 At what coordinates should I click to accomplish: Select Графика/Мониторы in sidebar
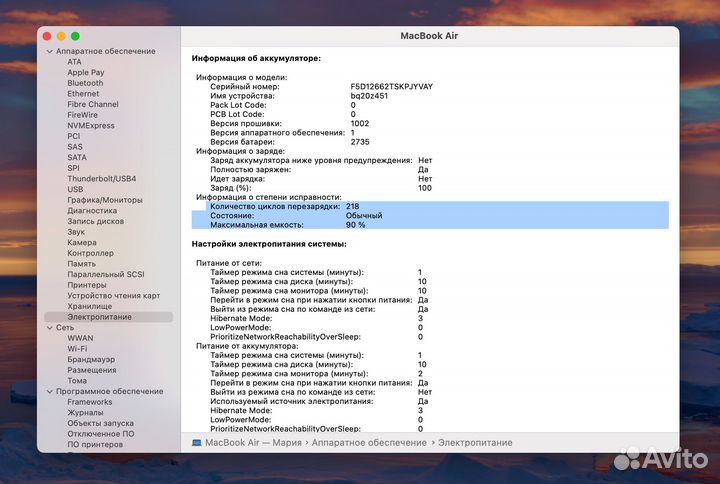pos(105,200)
